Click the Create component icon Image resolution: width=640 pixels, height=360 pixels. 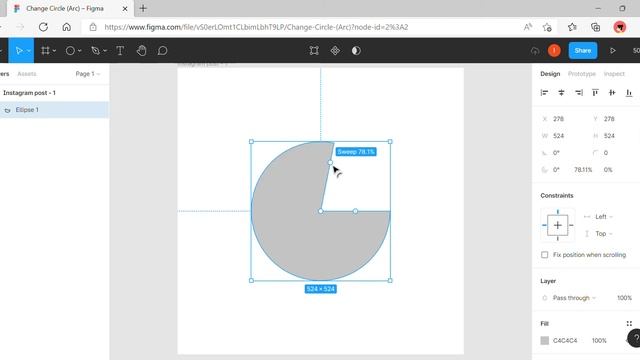(x=335, y=51)
